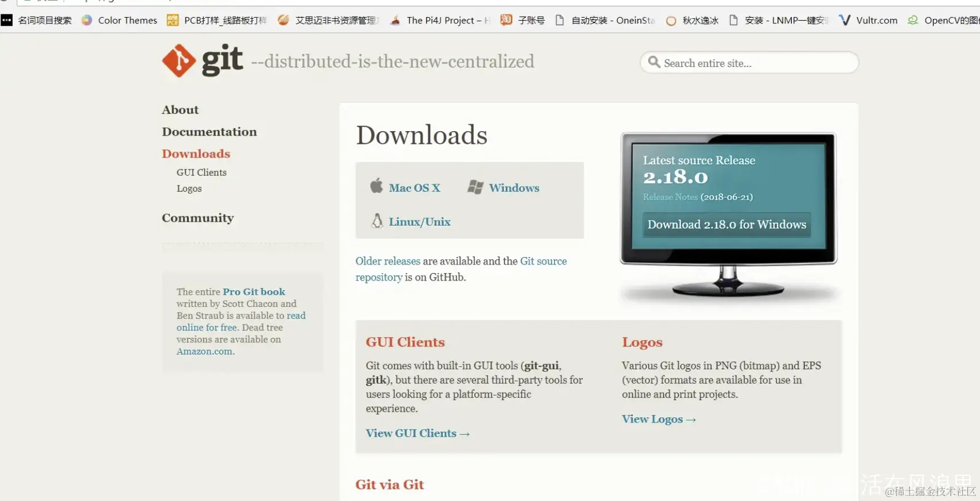
Task: Click the Color Themes bookmark icon
Action: click(87, 20)
